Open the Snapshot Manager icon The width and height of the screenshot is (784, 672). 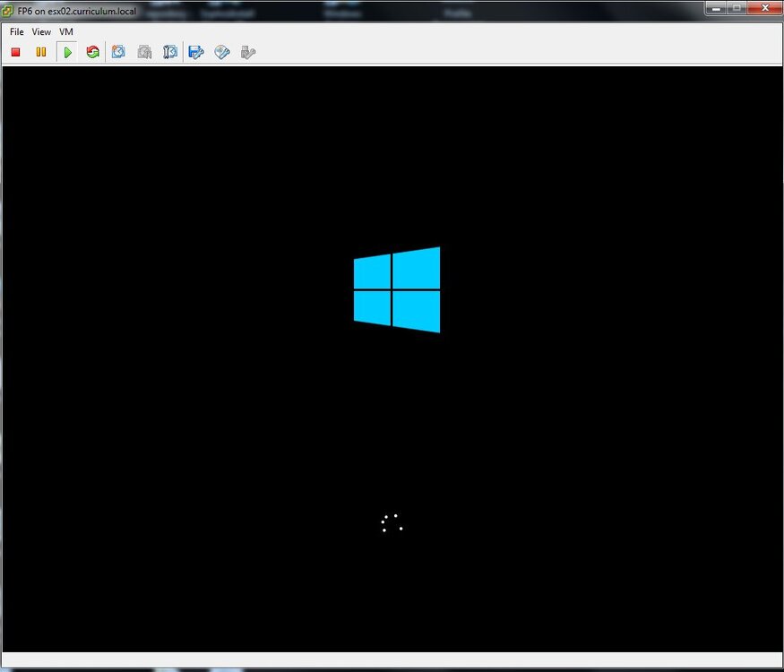click(x=170, y=52)
